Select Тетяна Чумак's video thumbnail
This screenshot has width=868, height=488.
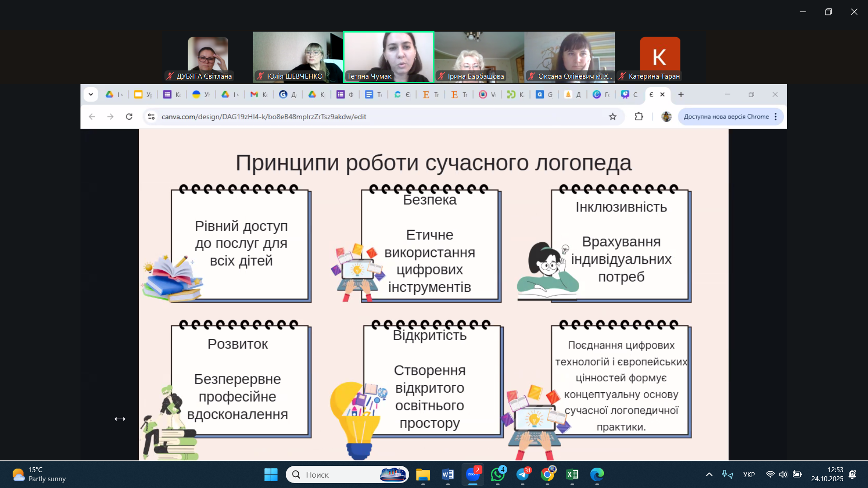point(389,57)
